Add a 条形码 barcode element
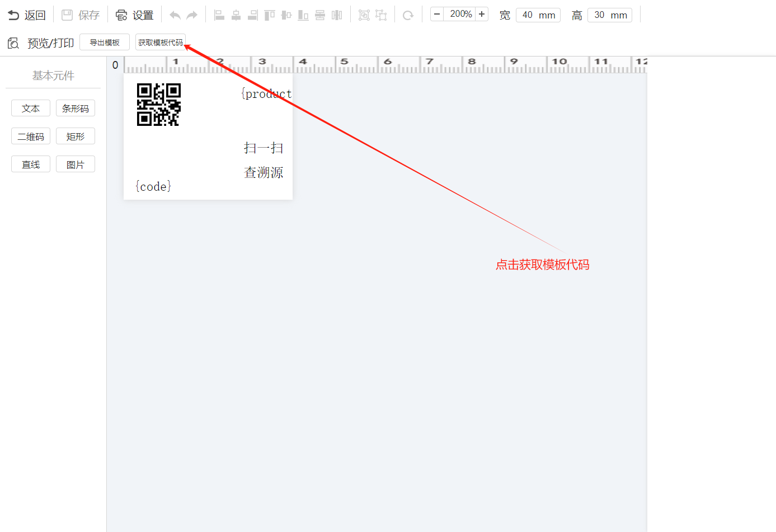The image size is (776, 532). [76, 109]
